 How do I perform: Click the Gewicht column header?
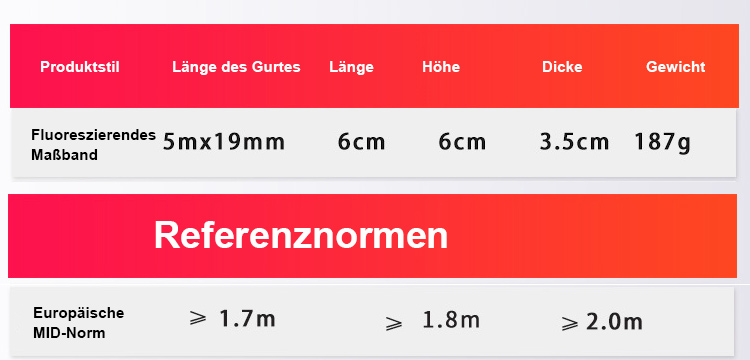[675, 67]
